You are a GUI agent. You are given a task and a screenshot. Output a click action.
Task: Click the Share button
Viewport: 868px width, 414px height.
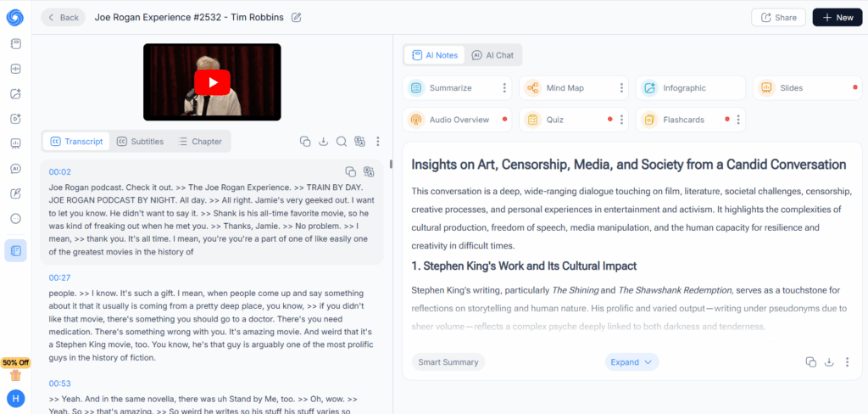(778, 17)
